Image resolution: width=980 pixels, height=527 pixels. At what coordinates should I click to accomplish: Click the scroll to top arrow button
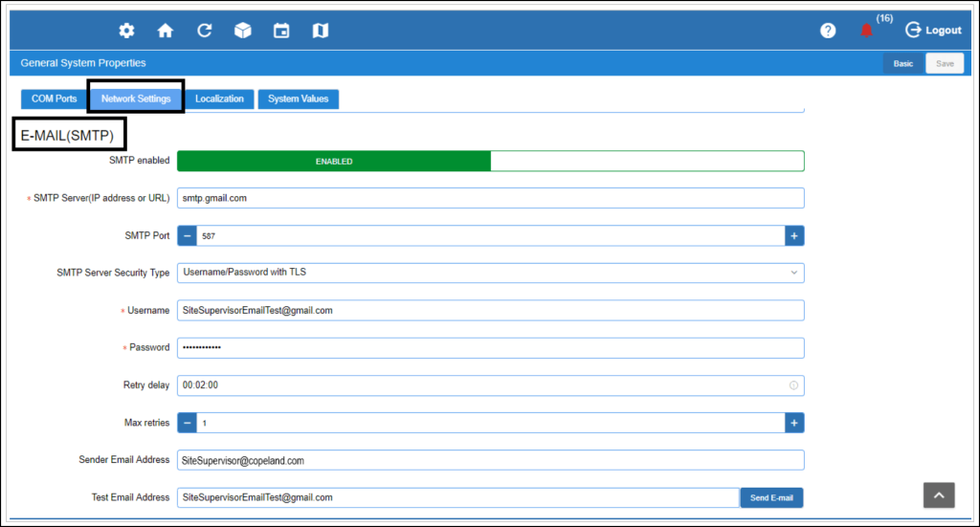[939, 494]
